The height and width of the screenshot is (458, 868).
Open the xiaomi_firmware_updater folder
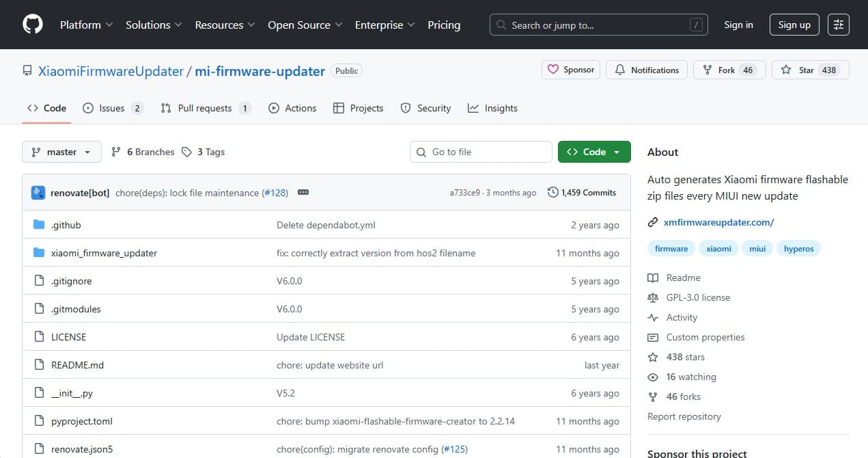tap(104, 253)
